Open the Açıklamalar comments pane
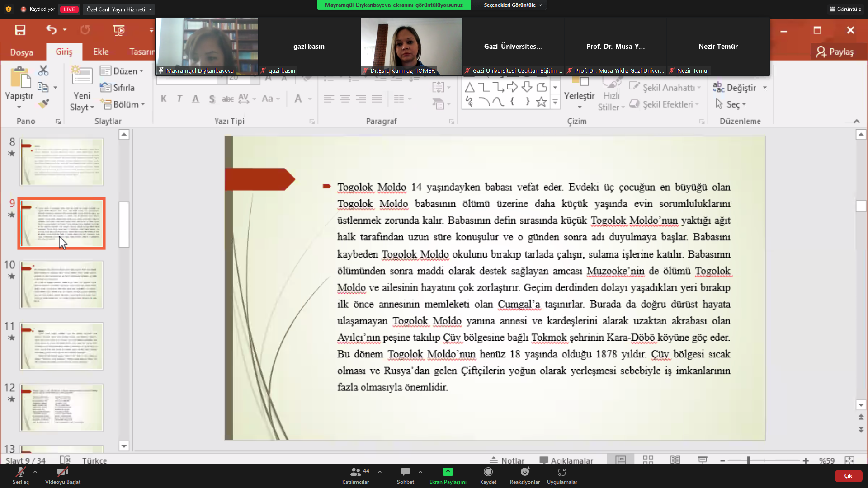The width and height of the screenshot is (868, 488). pos(566,460)
